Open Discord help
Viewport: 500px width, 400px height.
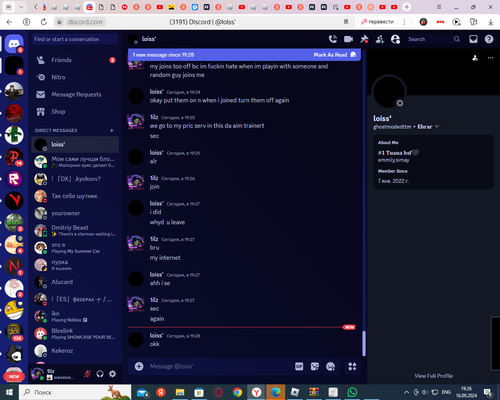pyautogui.click(x=489, y=39)
